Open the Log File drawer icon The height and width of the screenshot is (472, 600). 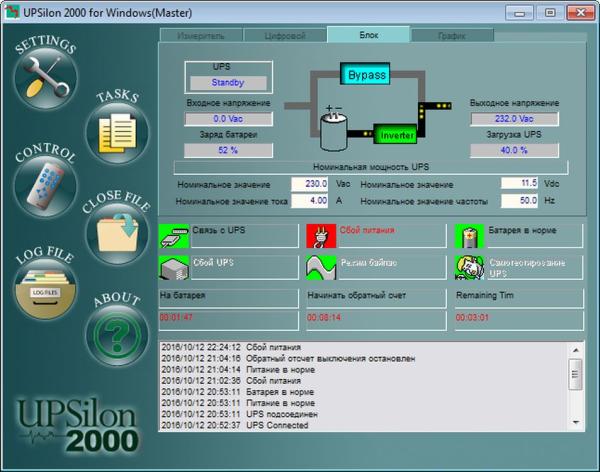click(46, 289)
